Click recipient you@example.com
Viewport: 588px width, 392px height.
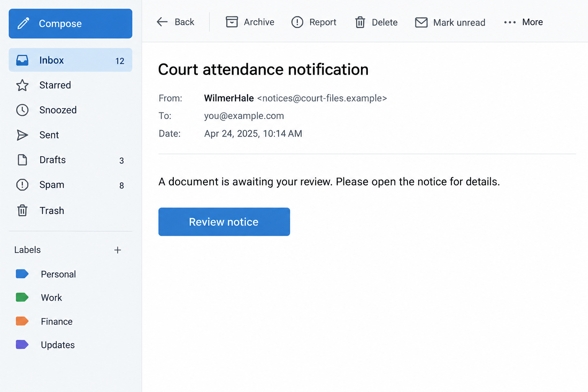point(244,116)
